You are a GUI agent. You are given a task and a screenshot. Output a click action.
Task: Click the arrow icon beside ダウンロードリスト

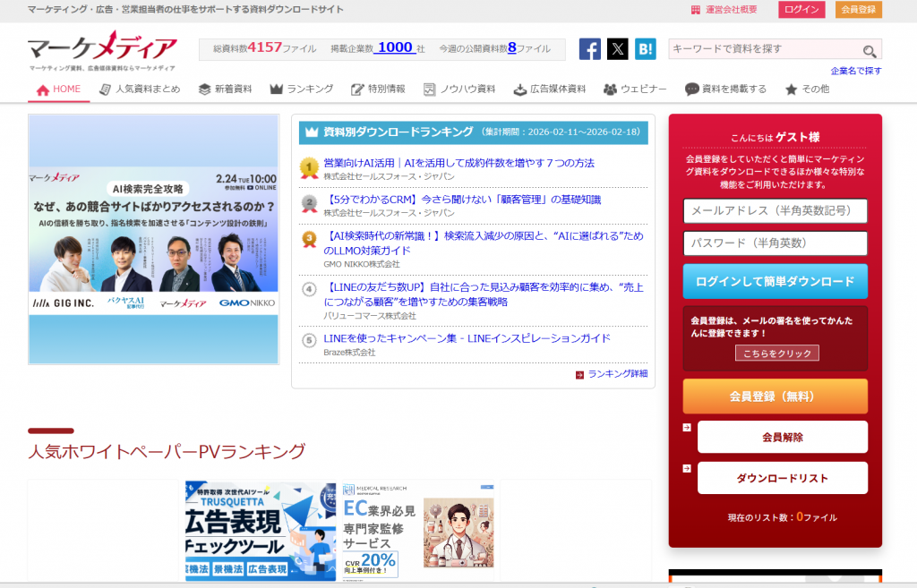687,469
